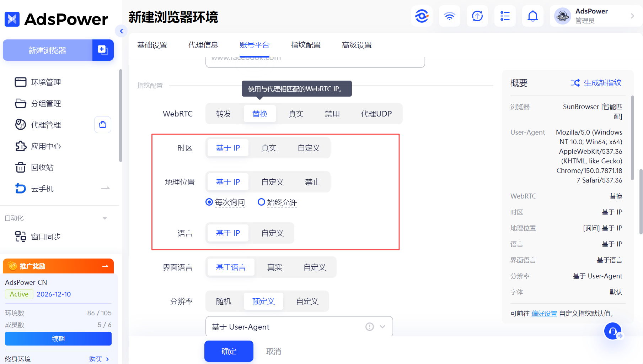Click the 购买 link

[x=96, y=359]
